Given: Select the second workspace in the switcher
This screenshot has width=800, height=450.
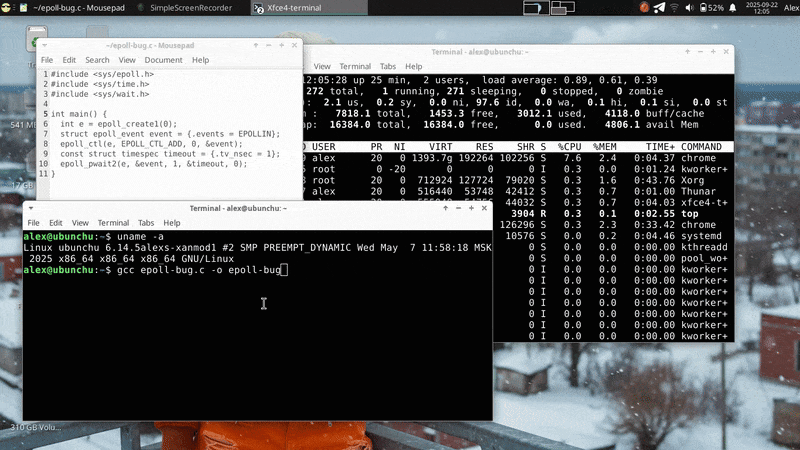Looking at the screenshot, I should pyautogui.click(x=563, y=8).
